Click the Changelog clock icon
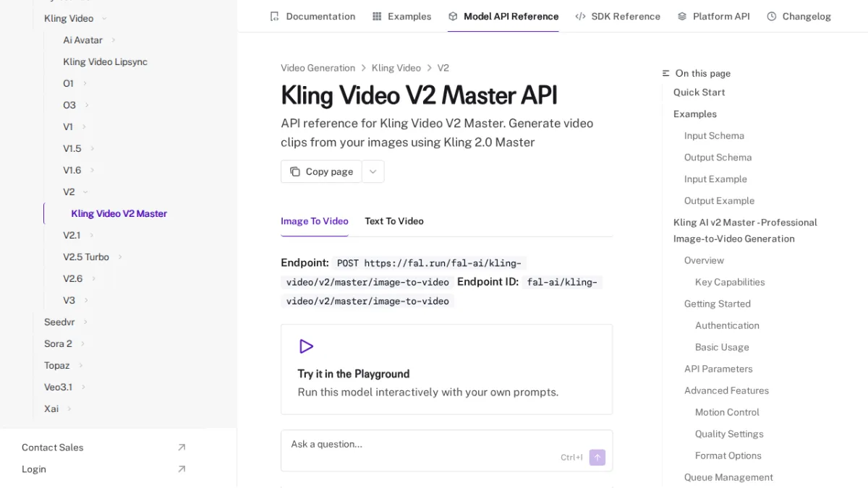 click(772, 16)
